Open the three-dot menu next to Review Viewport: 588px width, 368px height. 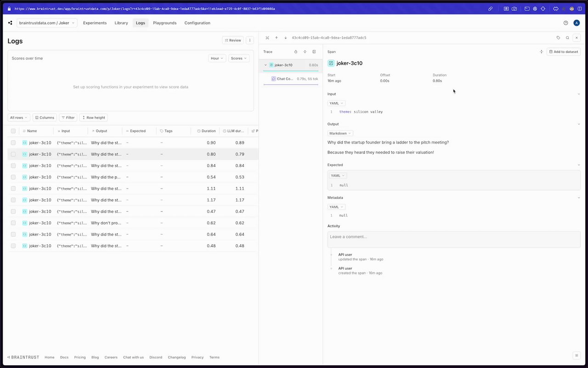click(250, 40)
